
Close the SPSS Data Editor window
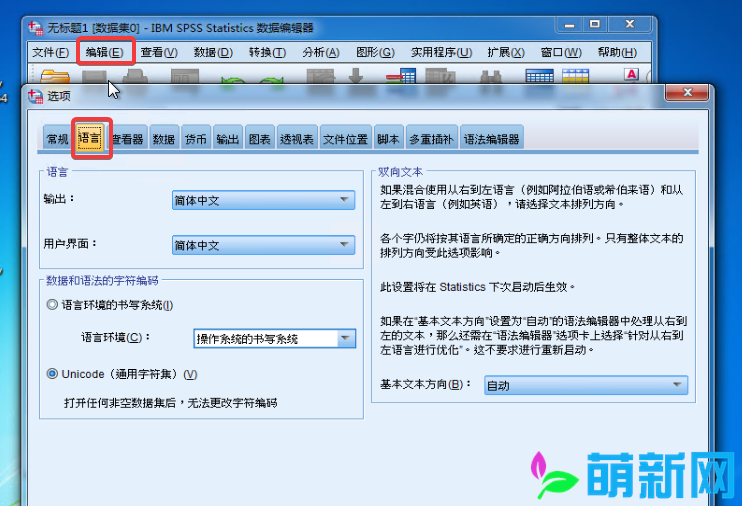tap(630, 24)
